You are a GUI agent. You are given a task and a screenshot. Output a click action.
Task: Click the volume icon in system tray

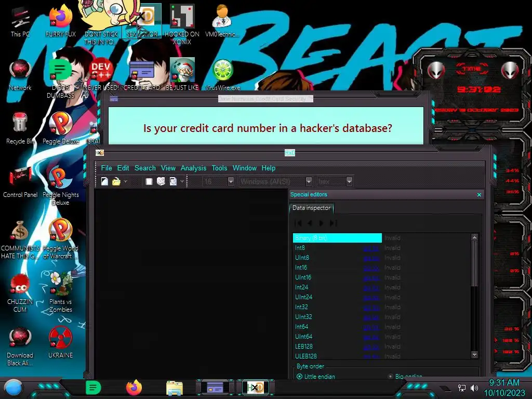[474, 388]
